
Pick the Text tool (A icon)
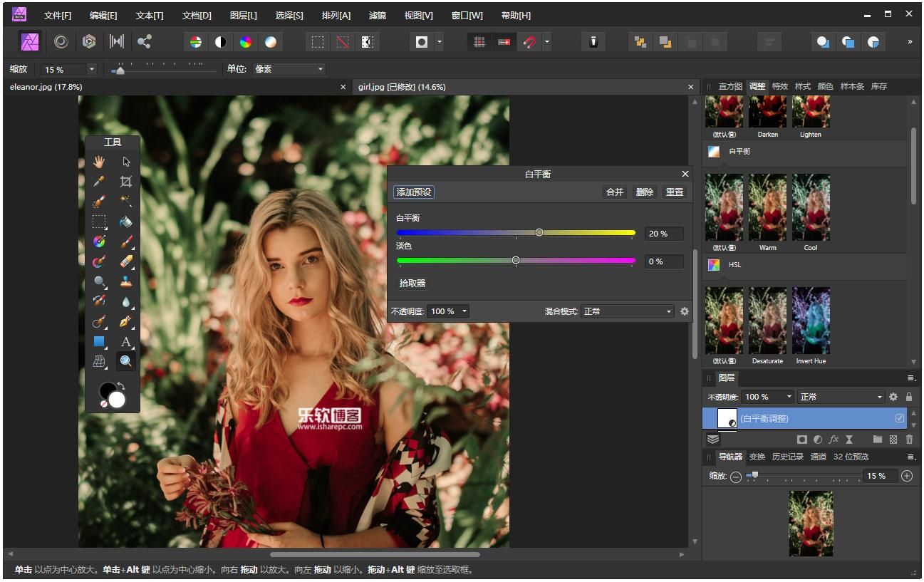pyautogui.click(x=126, y=342)
